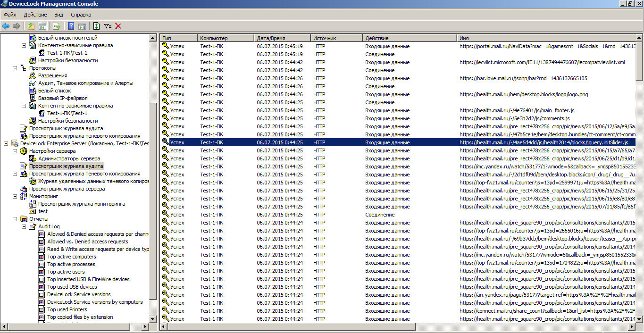Open the Действие menu
The image size is (644, 333).
click(x=35, y=15)
